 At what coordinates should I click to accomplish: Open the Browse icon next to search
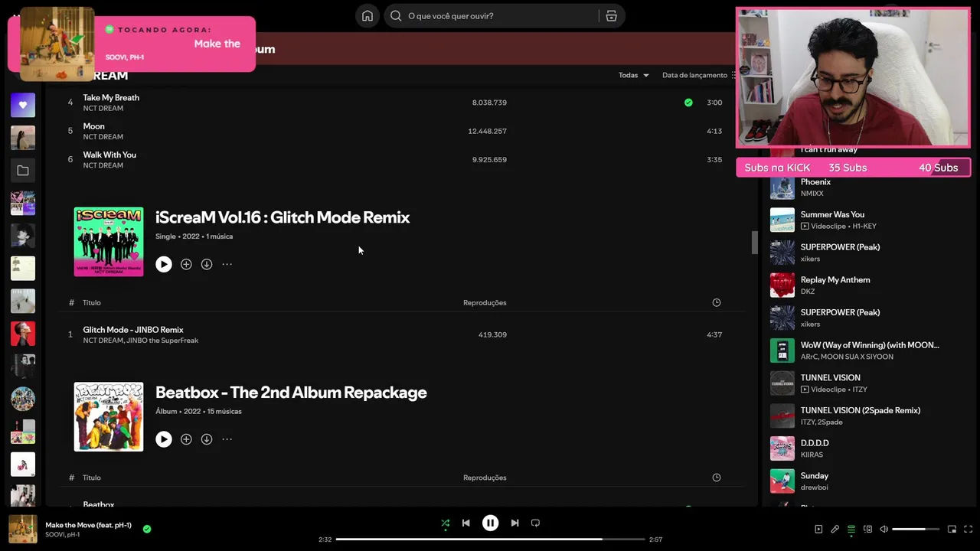[611, 16]
